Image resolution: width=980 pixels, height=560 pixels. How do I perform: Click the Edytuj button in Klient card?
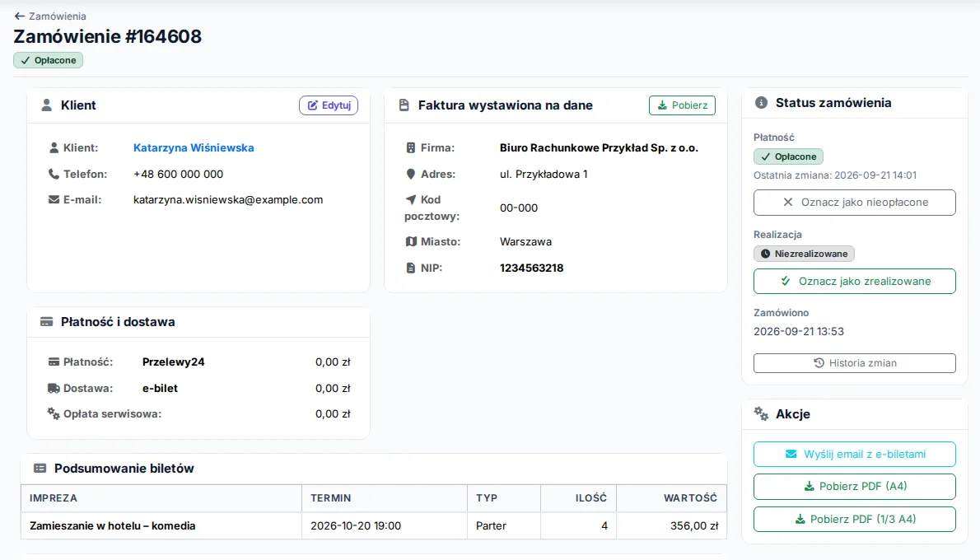click(x=329, y=105)
